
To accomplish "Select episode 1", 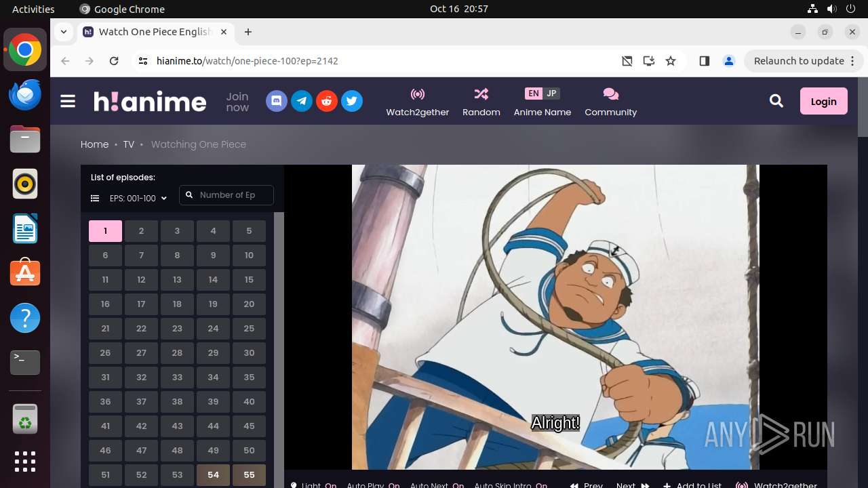I will tap(105, 231).
